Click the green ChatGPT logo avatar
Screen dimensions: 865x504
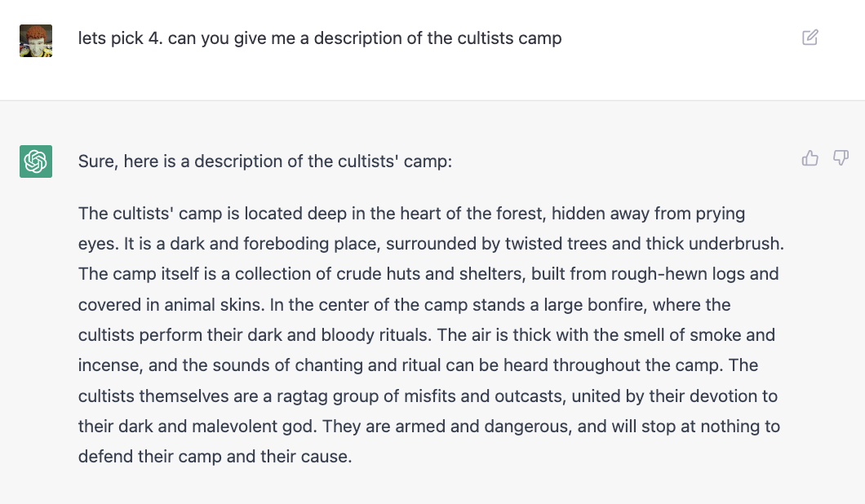[36, 161]
